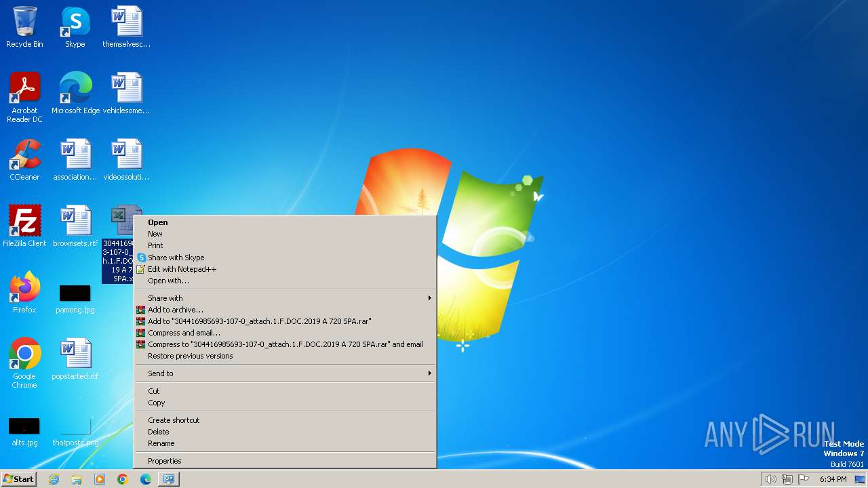Select the popstarted.rtf file icon
The width and height of the screenshot is (868, 488).
click(75, 359)
